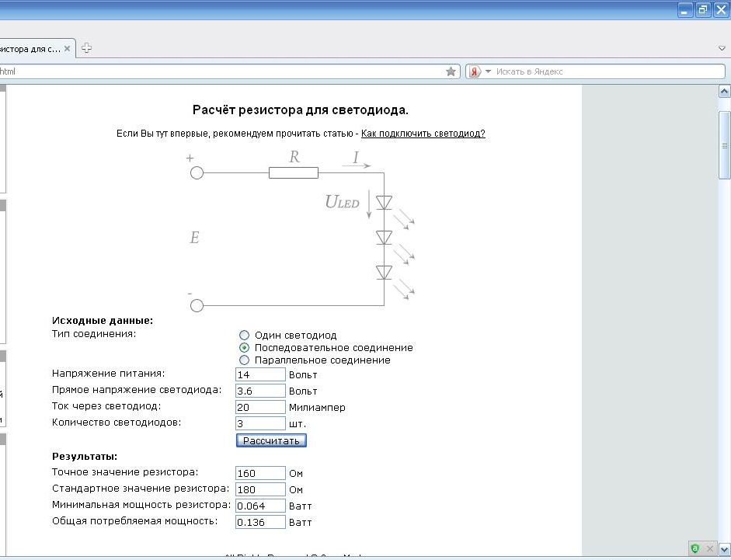Select the Последовательное соединение radio option

(x=244, y=347)
